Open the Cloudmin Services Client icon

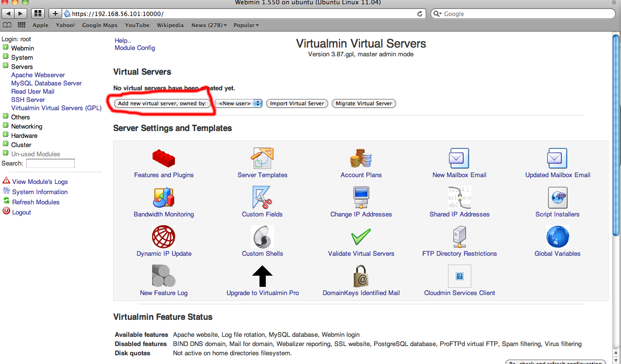click(459, 276)
